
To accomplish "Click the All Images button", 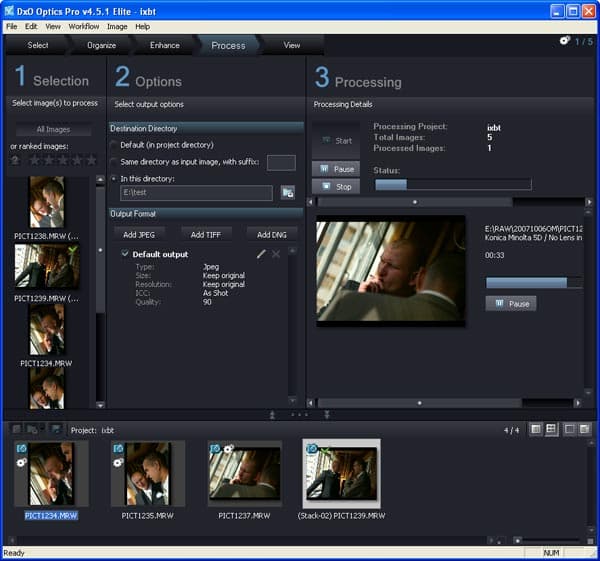I will [53, 129].
